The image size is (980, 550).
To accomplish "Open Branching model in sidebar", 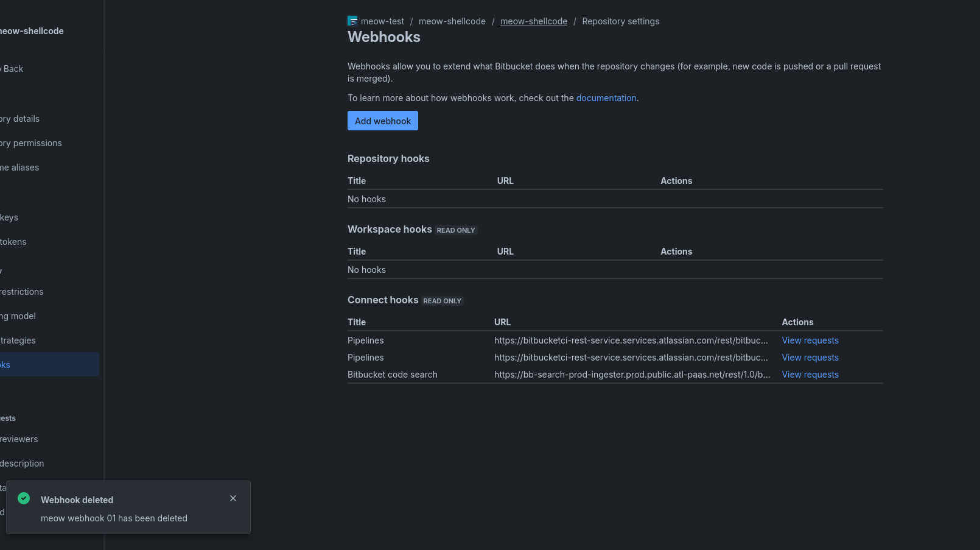I will [18, 316].
